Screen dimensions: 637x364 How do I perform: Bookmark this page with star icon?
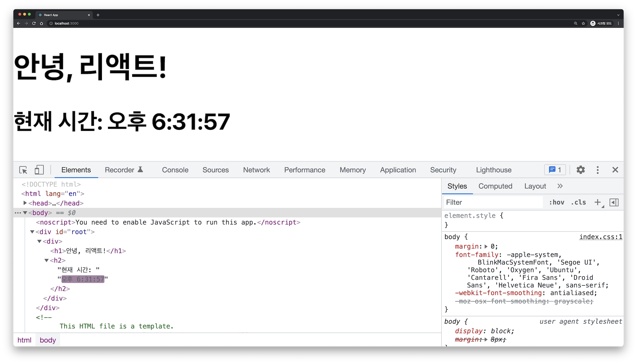583,23
